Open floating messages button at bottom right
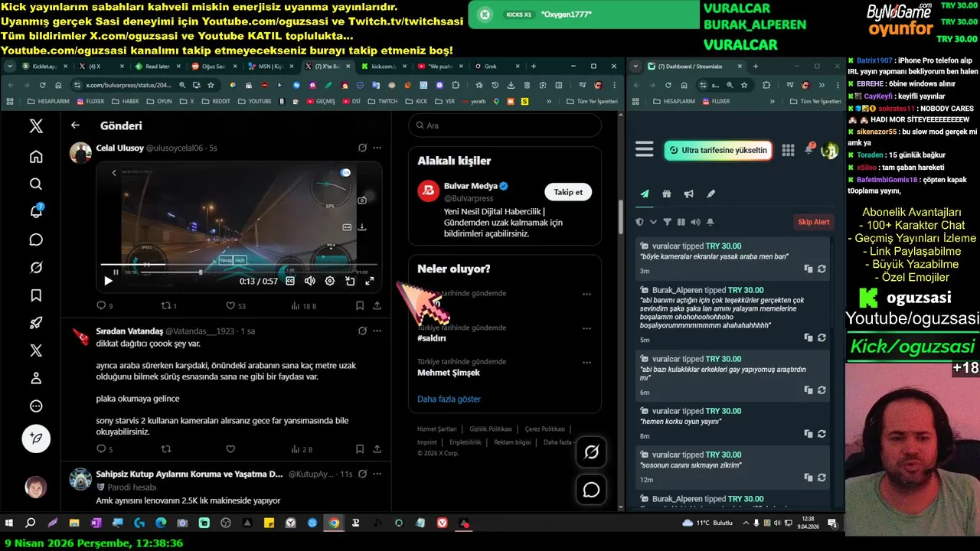This screenshot has width=980, height=551. (591, 490)
